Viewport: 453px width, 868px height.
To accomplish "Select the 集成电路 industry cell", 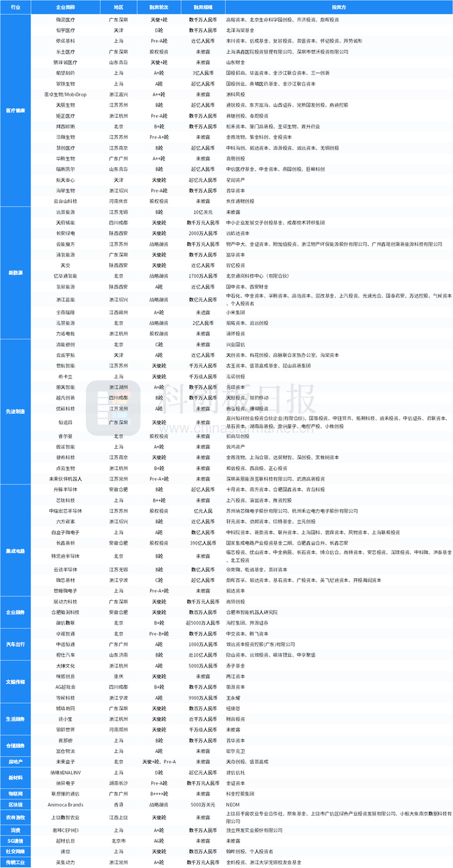I will tap(16, 540).
